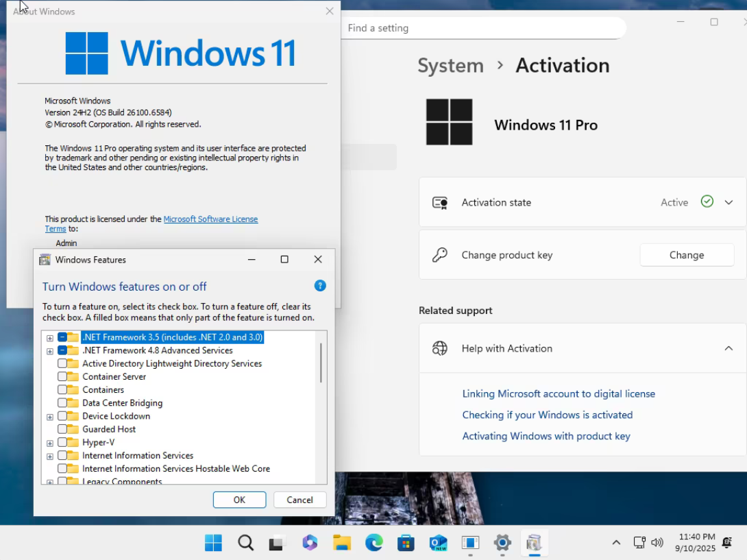Click the Find a setting search box
Image resolution: width=747 pixels, height=560 pixels.
click(484, 28)
